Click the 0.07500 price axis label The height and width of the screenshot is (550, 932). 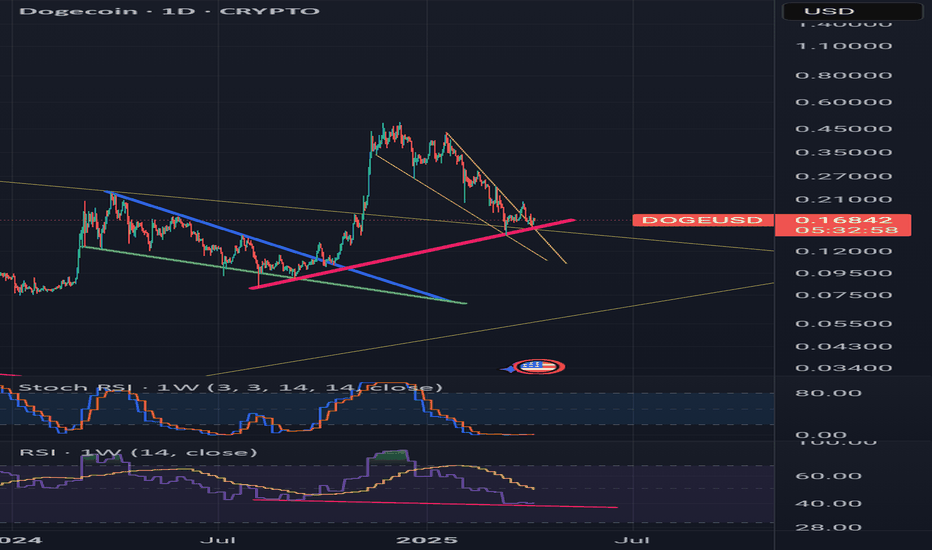tap(843, 296)
